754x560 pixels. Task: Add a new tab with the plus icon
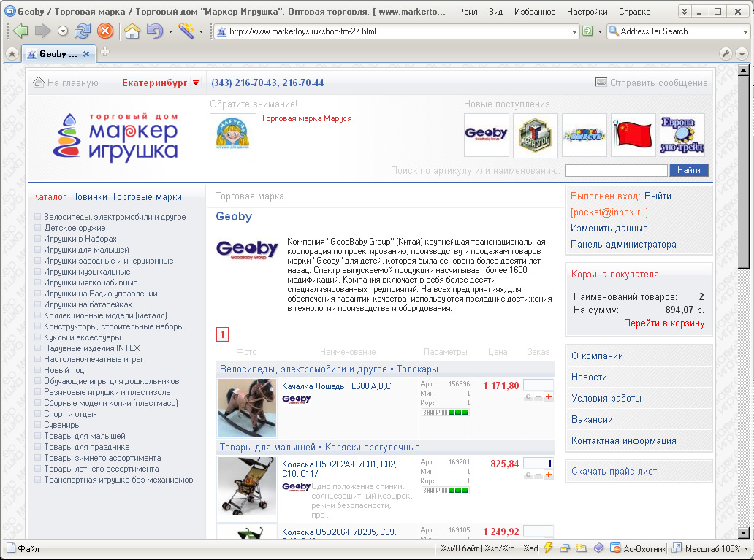104,52
